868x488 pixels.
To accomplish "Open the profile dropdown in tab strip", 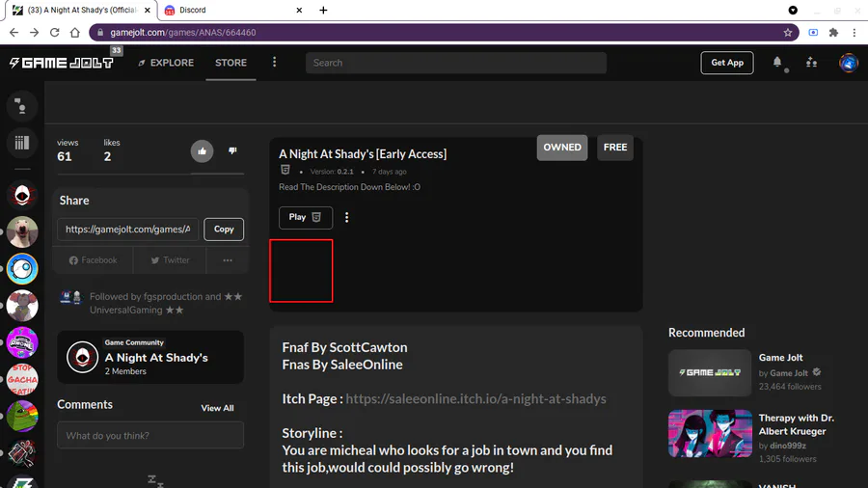I will 793,10.
